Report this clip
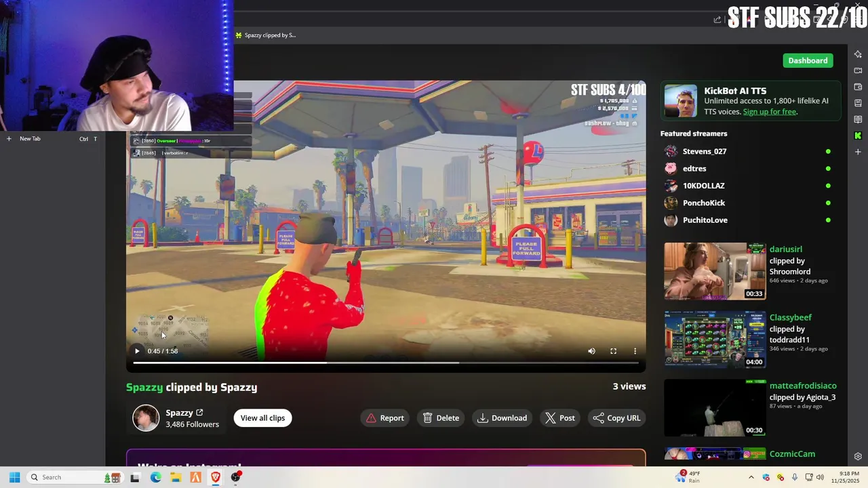 384,418
